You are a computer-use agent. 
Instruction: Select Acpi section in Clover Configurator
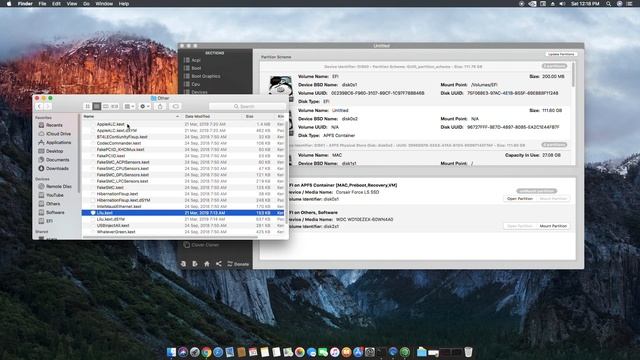click(196, 60)
